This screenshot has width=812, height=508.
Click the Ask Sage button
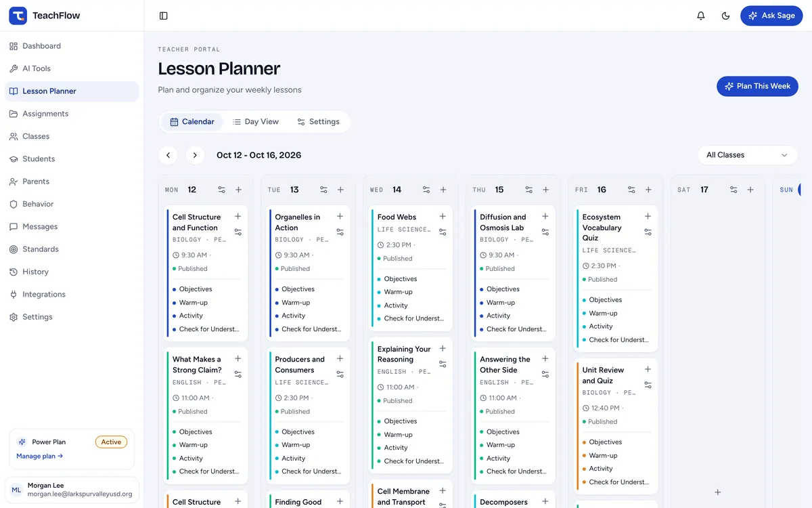(x=771, y=16)
